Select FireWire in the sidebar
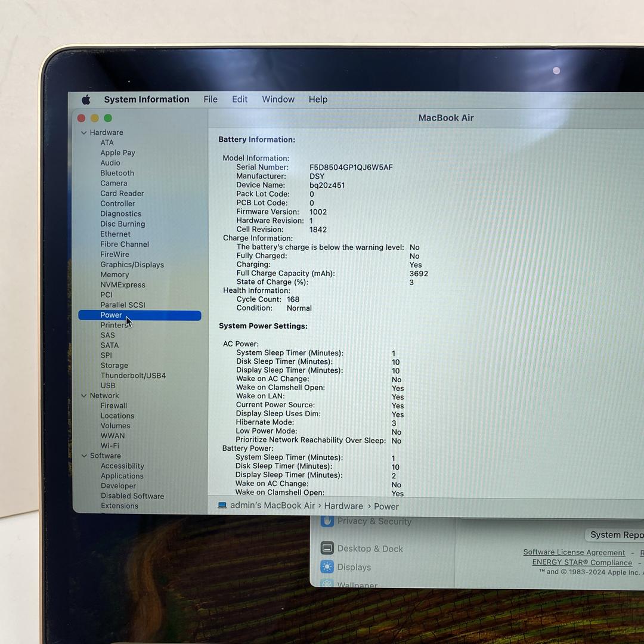The height and width of the screenshot is (644, 644). [114, 254]
